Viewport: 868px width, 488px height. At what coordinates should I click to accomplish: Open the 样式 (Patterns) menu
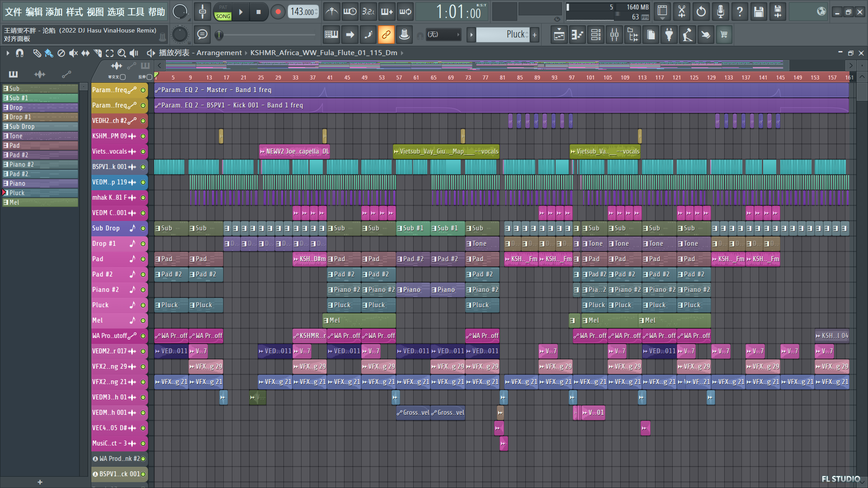[x=75, y=12]
